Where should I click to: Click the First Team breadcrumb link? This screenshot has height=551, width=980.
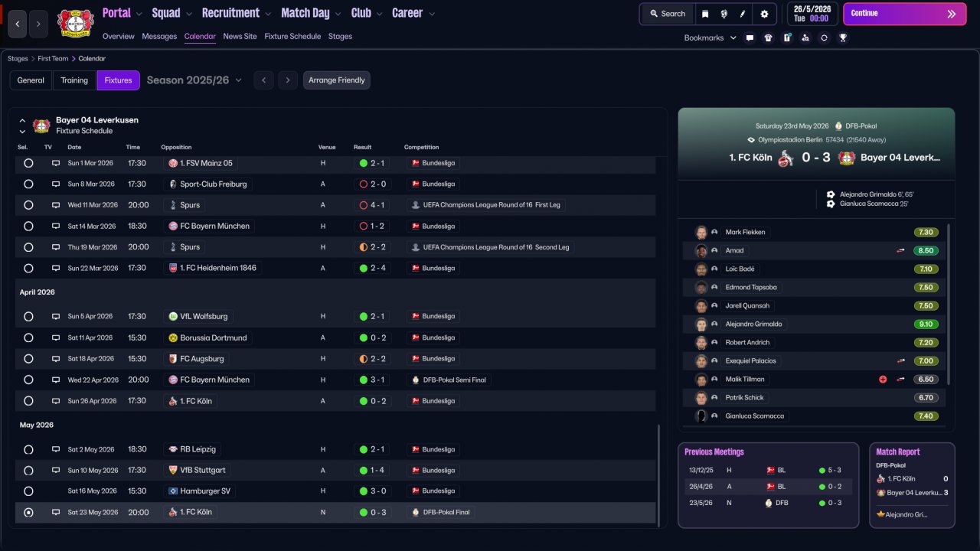pos(53,59)
